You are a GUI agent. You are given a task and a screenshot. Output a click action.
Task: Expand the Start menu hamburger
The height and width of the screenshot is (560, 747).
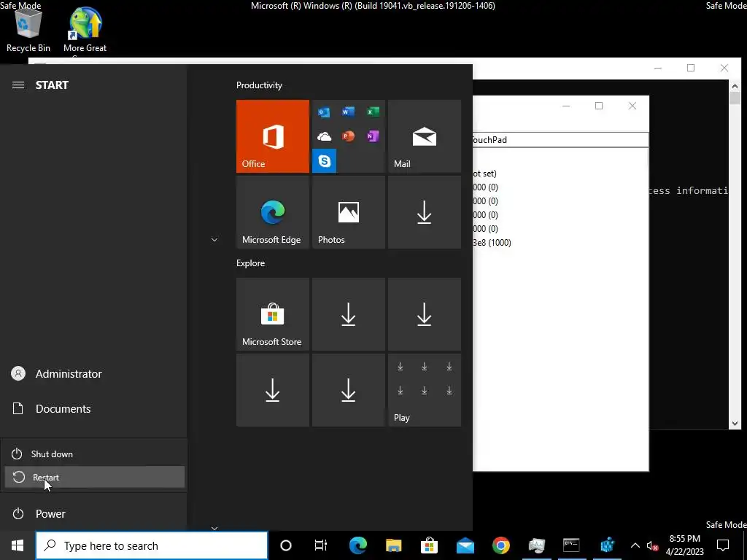click(18, 85)
